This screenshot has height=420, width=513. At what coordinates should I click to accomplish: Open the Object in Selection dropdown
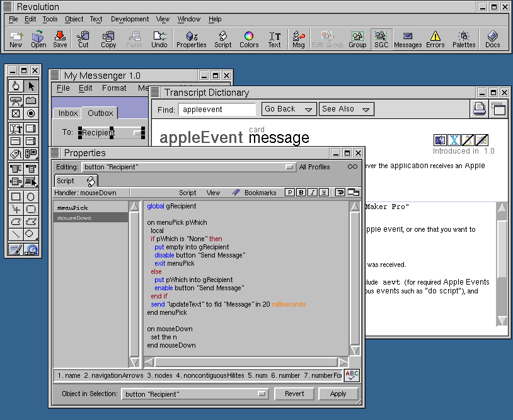(195, 394)
